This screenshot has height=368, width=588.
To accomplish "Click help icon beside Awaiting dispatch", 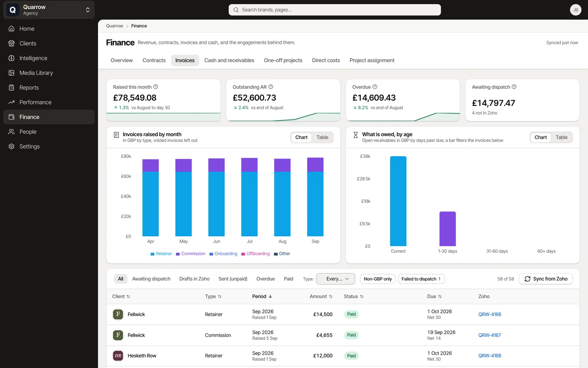I will (514, 87).
